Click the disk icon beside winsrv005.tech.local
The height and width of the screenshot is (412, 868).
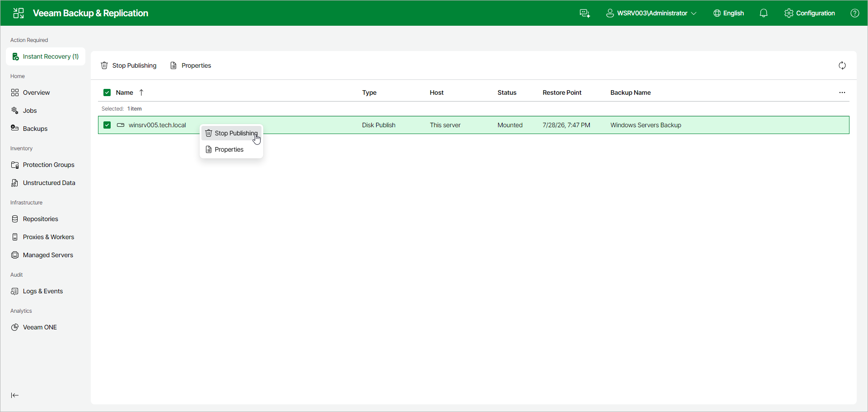pyautogui.click(x=121, y=125)
